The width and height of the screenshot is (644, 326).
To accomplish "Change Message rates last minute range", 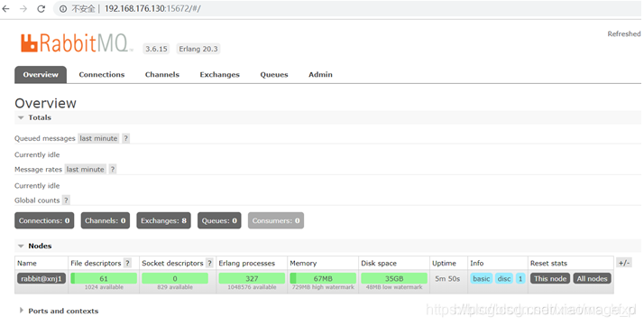I will coord(86,170).
